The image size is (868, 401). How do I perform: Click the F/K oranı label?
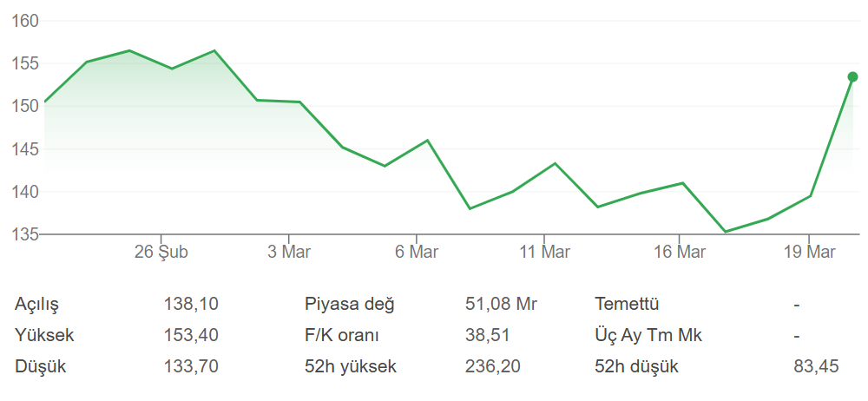[x=342, y=335]
